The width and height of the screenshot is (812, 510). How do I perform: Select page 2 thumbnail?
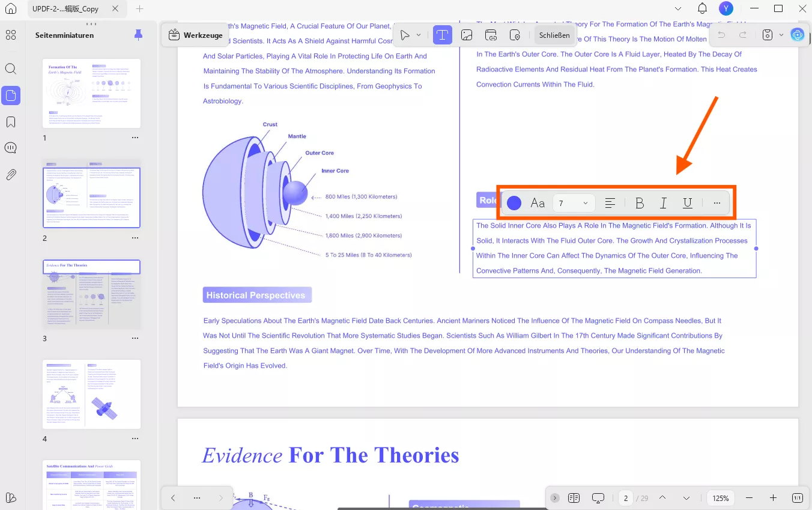[91, 193]
